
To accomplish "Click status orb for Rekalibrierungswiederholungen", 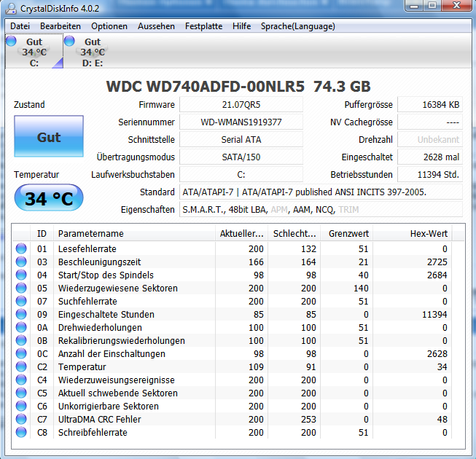I will [21, 340].
